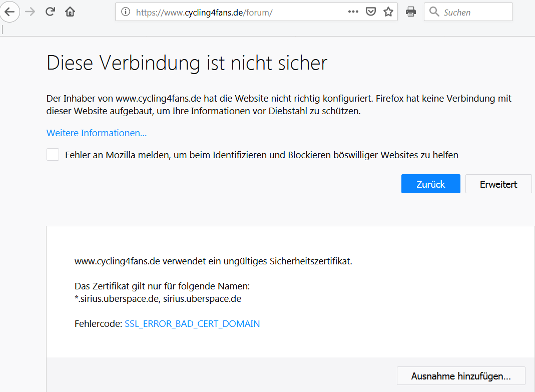Open the page actions three-dots menu
This screenshot has width=535, height=392.
pos(353,12)
